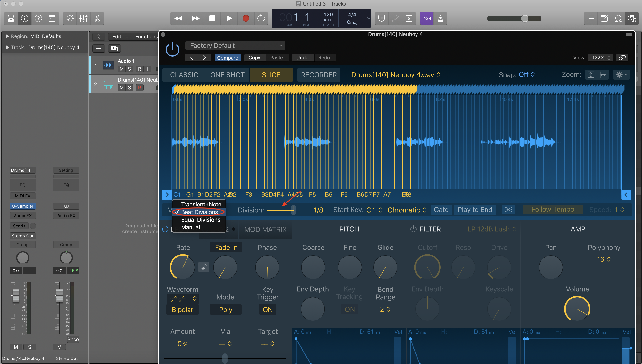
Task: Expand the Track Drums[140] Neuboy 4 triangle
Action: pyautogui.click(x=7, y=48)
